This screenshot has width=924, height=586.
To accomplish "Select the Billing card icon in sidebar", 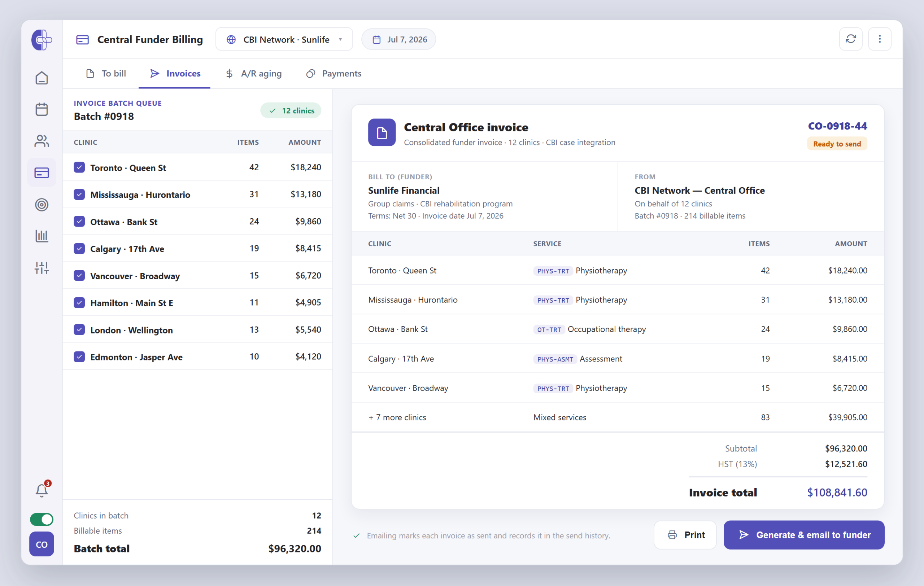I will (42, 172).
